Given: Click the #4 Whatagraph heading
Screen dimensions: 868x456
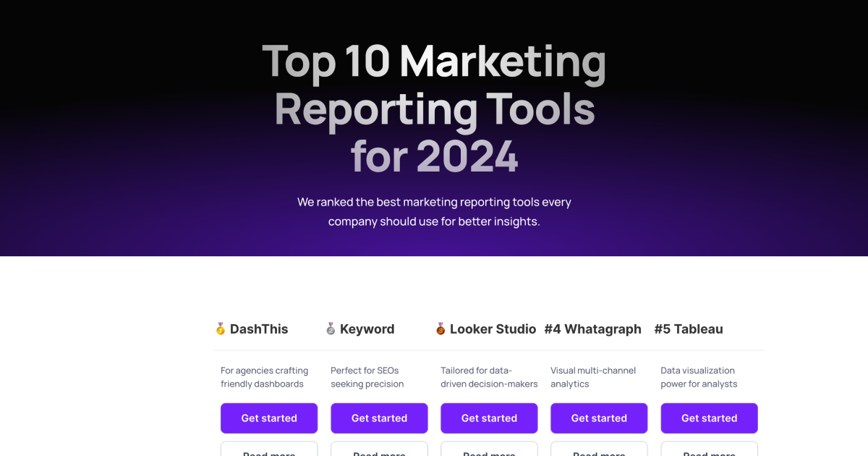Looking at the screenshot, I should coord(593,329).
